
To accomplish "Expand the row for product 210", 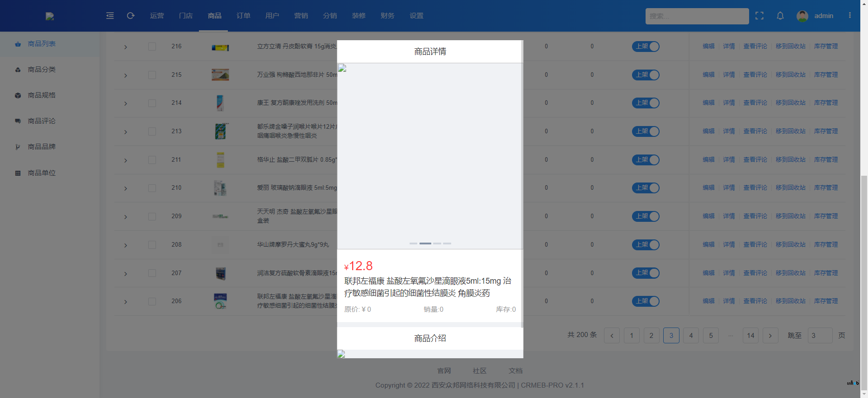I will 126,188.
